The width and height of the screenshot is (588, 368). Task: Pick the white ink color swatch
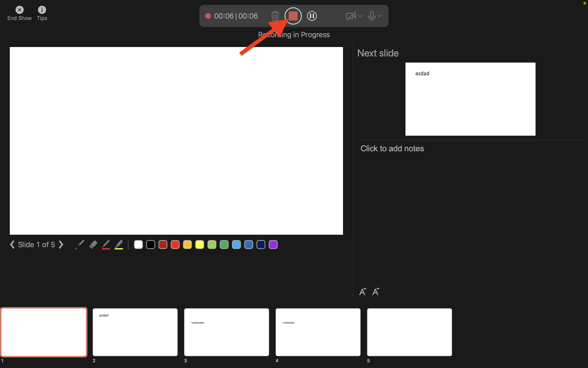tap(138, 244)
